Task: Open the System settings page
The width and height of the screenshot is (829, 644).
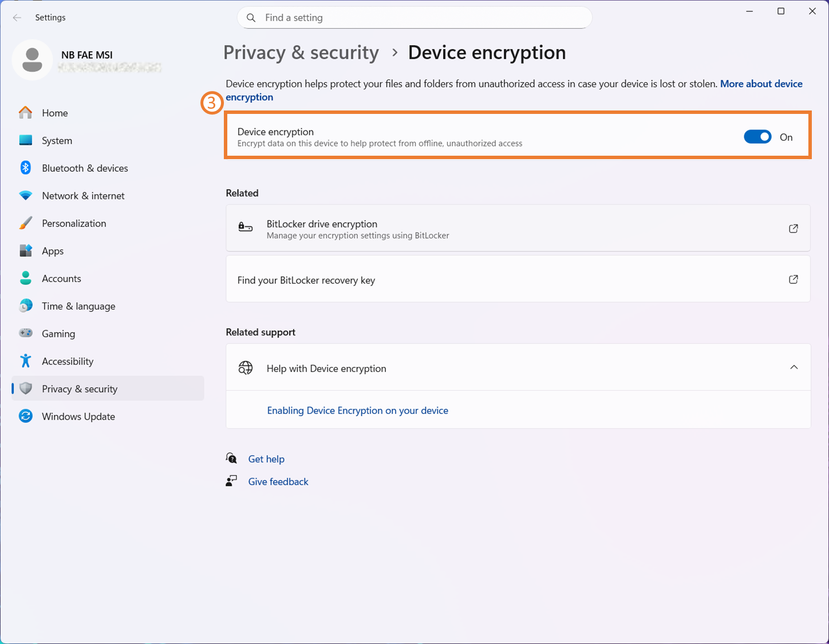Action: (x=57, y=141)
